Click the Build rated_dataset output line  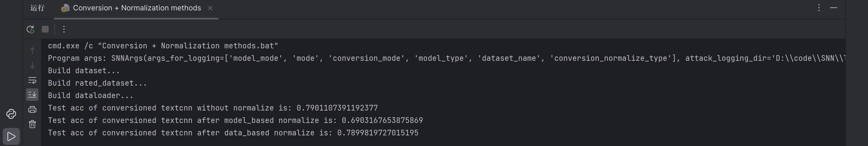(97, 83)
